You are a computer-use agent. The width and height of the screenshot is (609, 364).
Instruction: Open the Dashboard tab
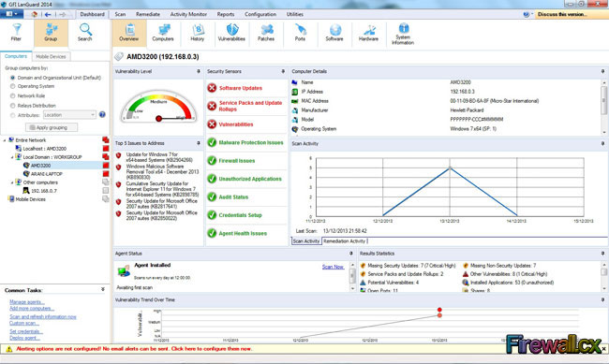(x=93, y=14)
